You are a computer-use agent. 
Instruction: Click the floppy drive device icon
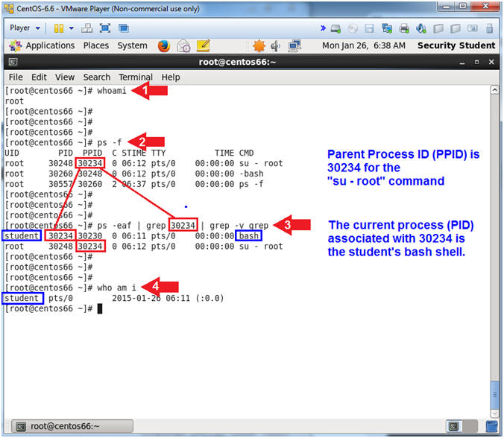[x=369, y=28]
